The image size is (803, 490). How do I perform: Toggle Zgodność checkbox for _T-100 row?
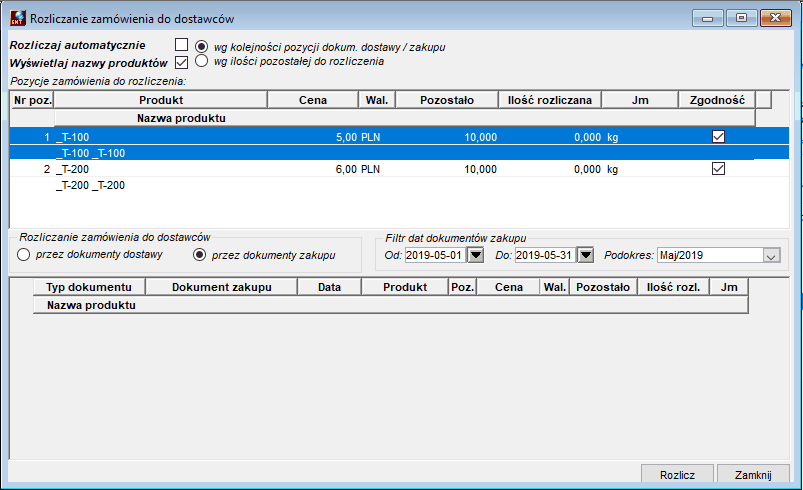pos(719,136)
